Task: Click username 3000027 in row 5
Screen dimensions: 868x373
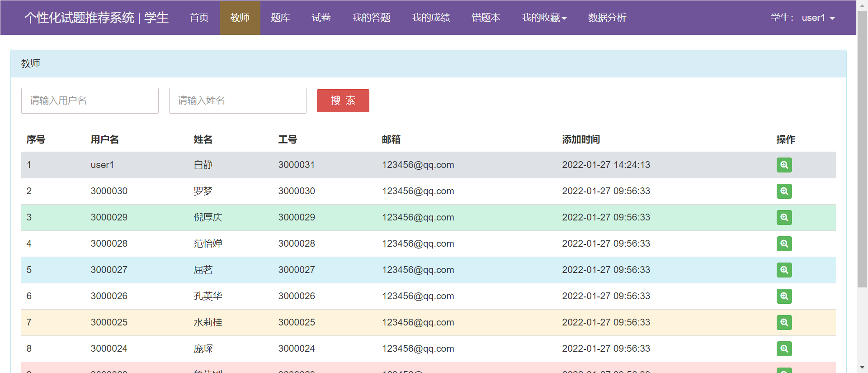Action: (x=109, y=270)
